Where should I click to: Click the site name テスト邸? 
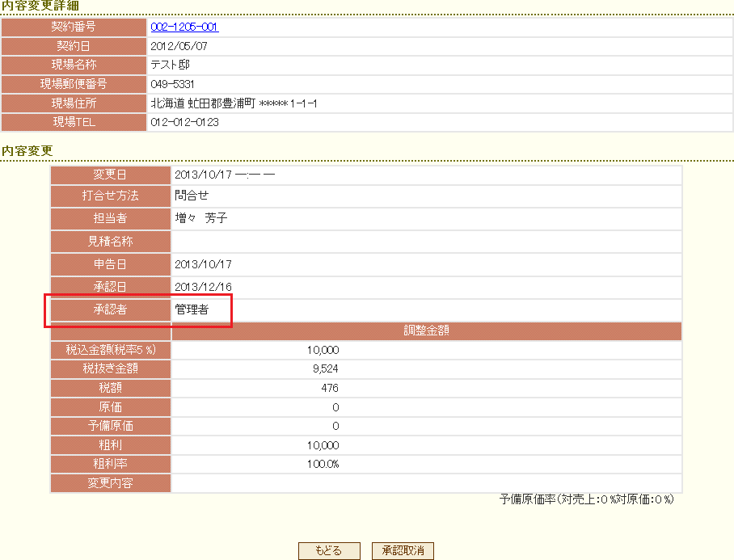pyautogui.click(x=170, y=65)
